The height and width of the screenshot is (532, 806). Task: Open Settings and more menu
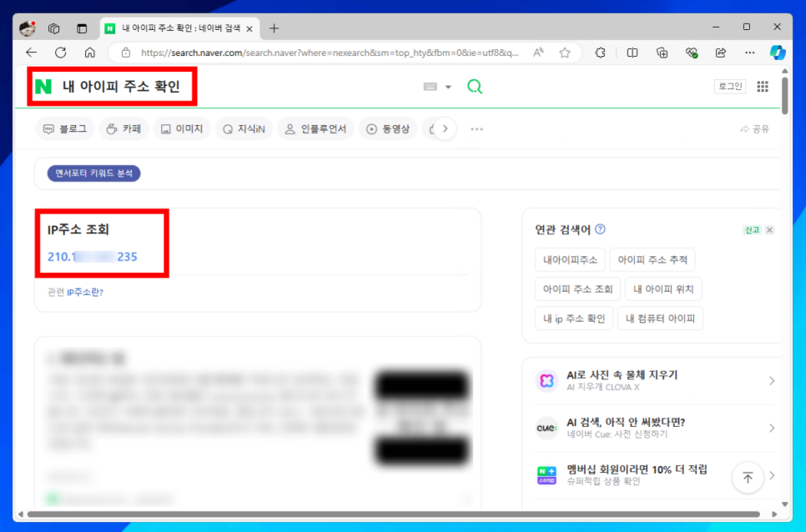coord(750,53)
